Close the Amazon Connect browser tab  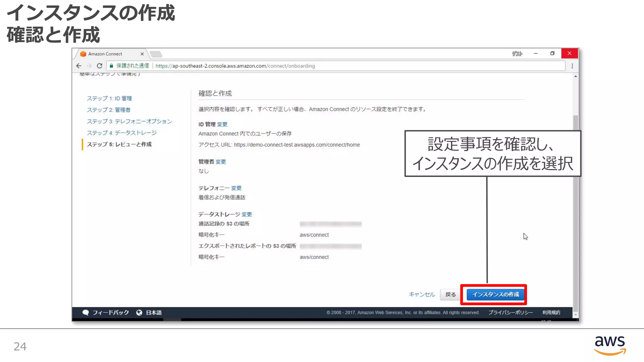point(142,54)
